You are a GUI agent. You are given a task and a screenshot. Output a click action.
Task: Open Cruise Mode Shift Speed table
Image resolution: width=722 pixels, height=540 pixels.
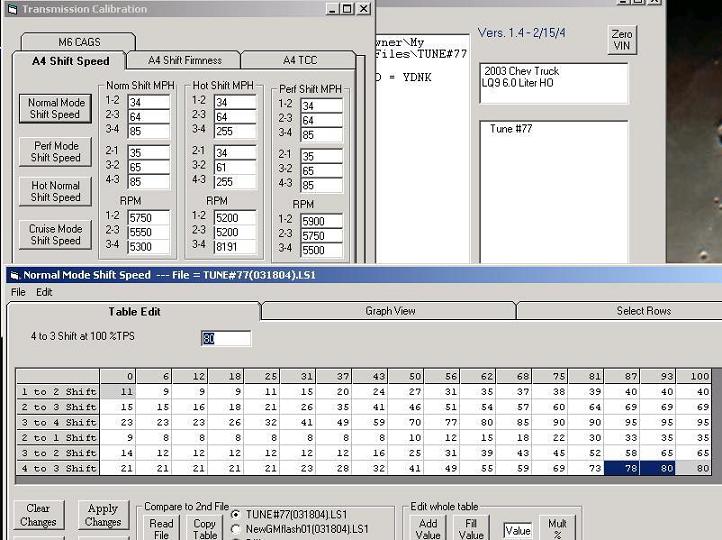pyautogui.click(x=55, y=235)
